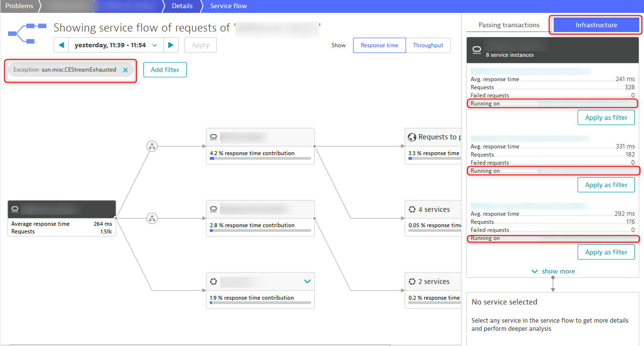Switch view to Throughput
Image resolution: width=644 pixels, height=346 pixels.
coord(428,45)
